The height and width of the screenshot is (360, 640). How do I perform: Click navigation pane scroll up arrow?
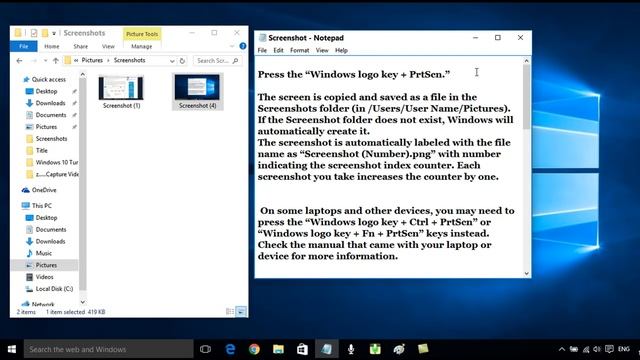pos(83,74)
